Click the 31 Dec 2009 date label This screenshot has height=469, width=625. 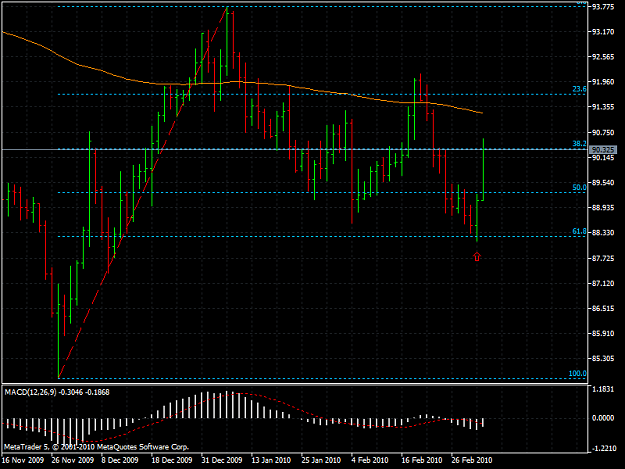pos(222,460)
